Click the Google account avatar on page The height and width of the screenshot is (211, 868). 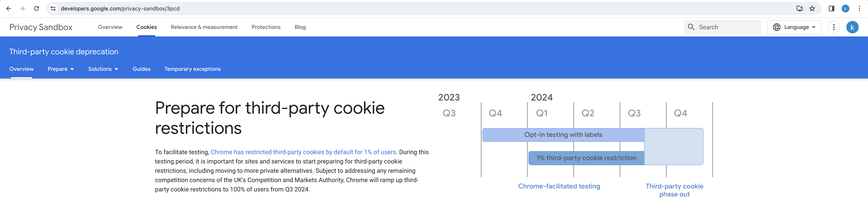(x=852, y=27)
